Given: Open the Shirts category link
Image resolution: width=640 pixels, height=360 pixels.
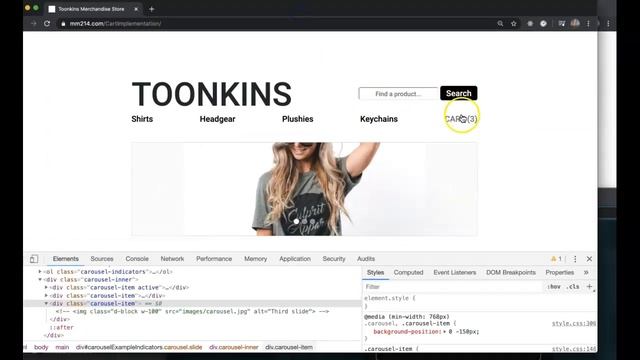Looking at the screenshot, I should click(x=142, y=119).
